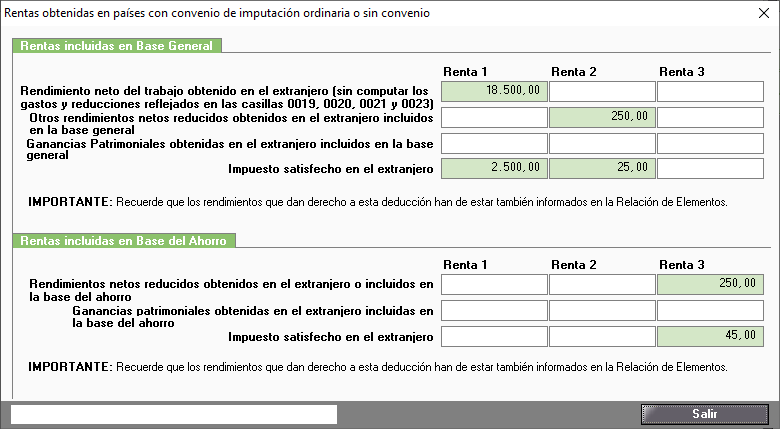The image size is (780, 429).
Task: Click 'Renta 1' heading in Base del Ahorro
Action: pyautogui.click(x=465, y=265)
